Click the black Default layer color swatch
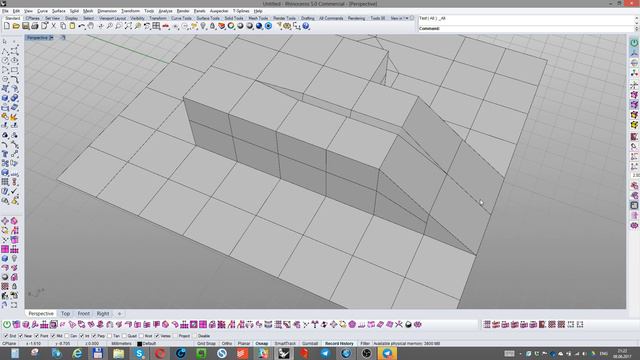Viewport: 640px width, 360px height. tap(140, 344)
